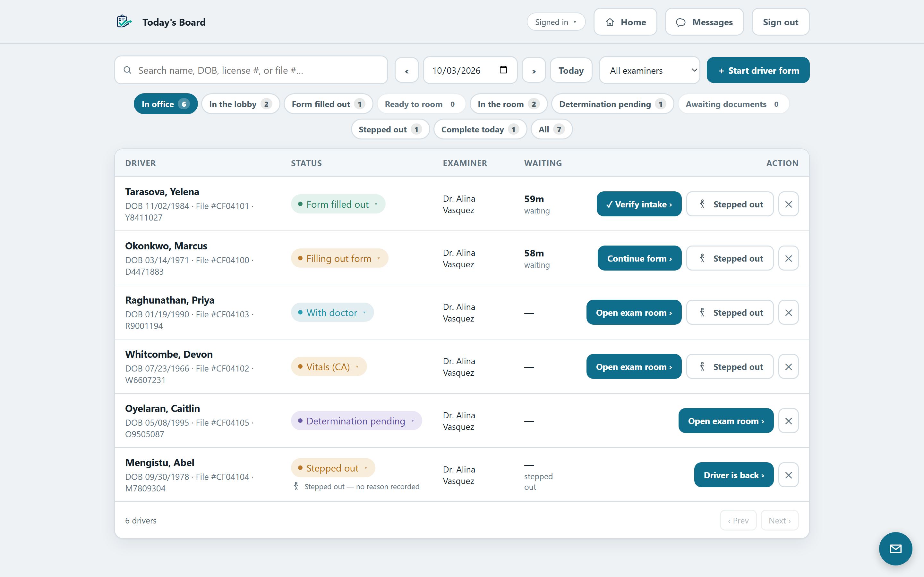The width and height of the screenshot is (924, 577).
Task: Open the Messages button with chat icon
Action: (x=704, y=22)
